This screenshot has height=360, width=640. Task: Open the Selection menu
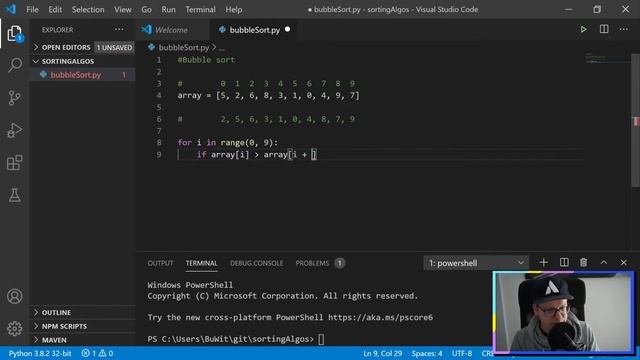click(88, 9)
